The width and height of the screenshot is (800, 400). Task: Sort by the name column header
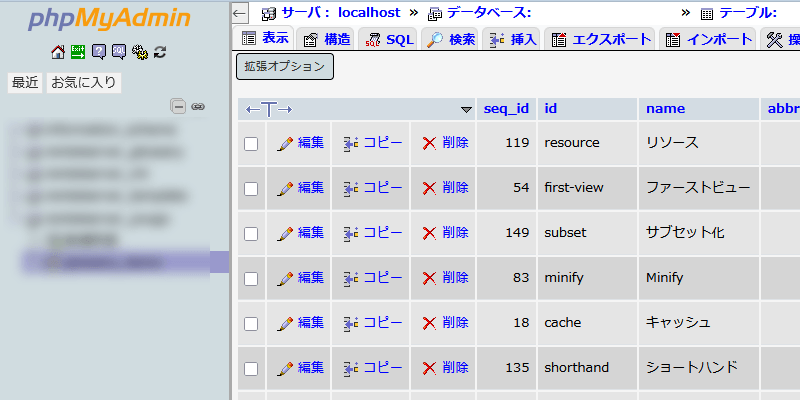click(x=665, y=109)
